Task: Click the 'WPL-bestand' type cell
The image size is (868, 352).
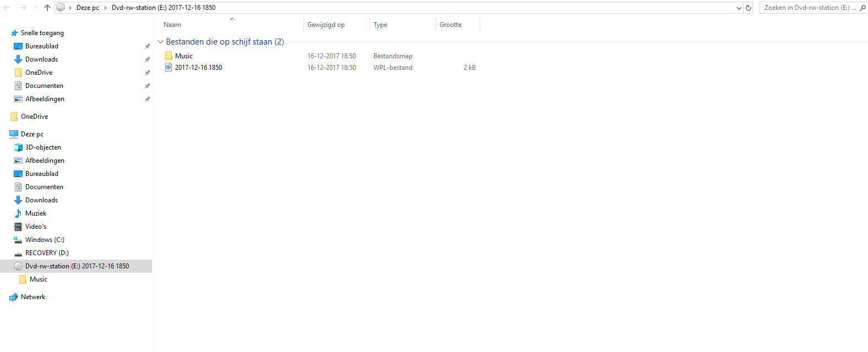Action: click(393, 68)
